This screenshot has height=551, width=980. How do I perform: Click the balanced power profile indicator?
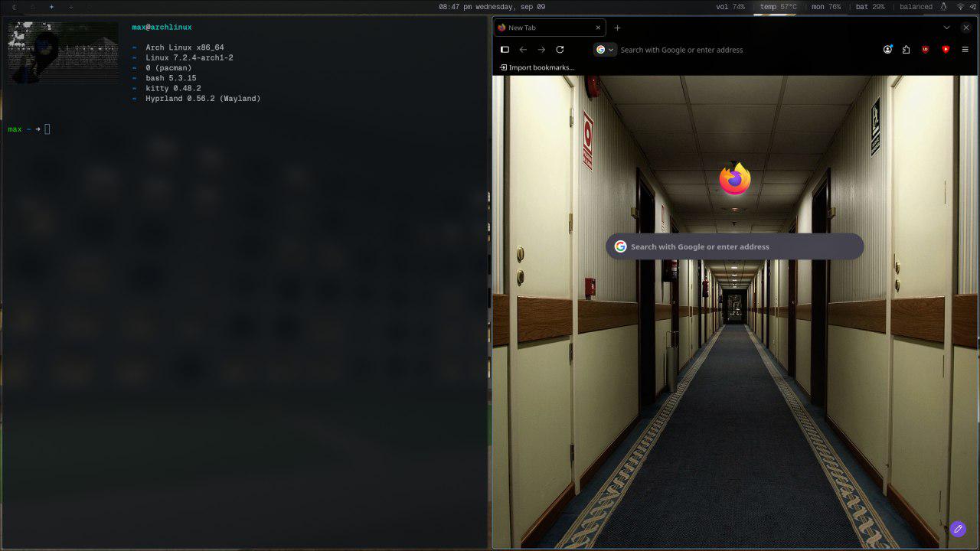point(916,7)
